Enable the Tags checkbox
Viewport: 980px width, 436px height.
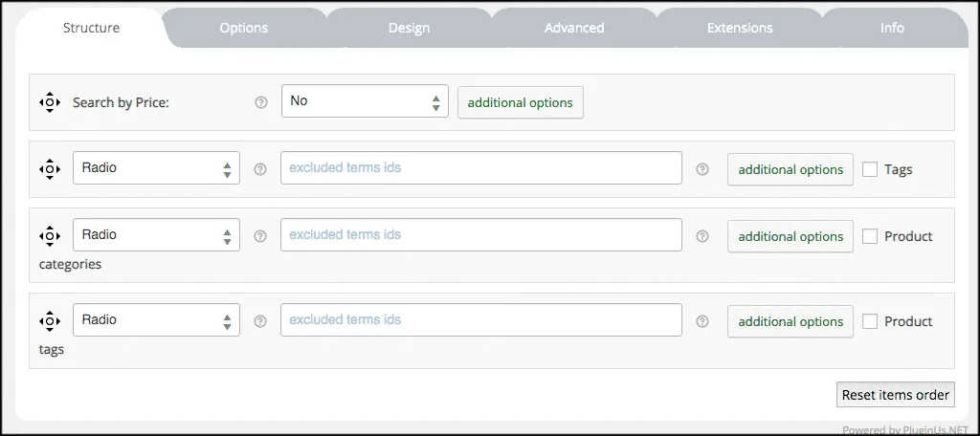pos(870,169)
